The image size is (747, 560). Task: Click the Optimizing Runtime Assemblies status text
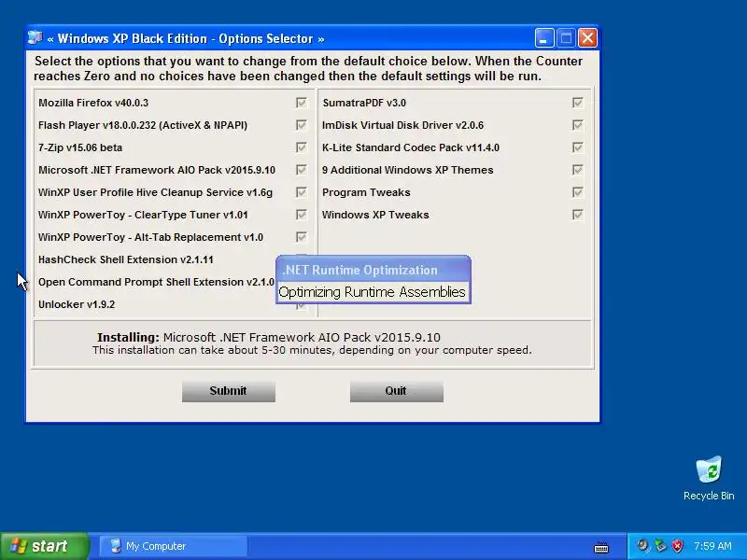[x=372, y=292]
